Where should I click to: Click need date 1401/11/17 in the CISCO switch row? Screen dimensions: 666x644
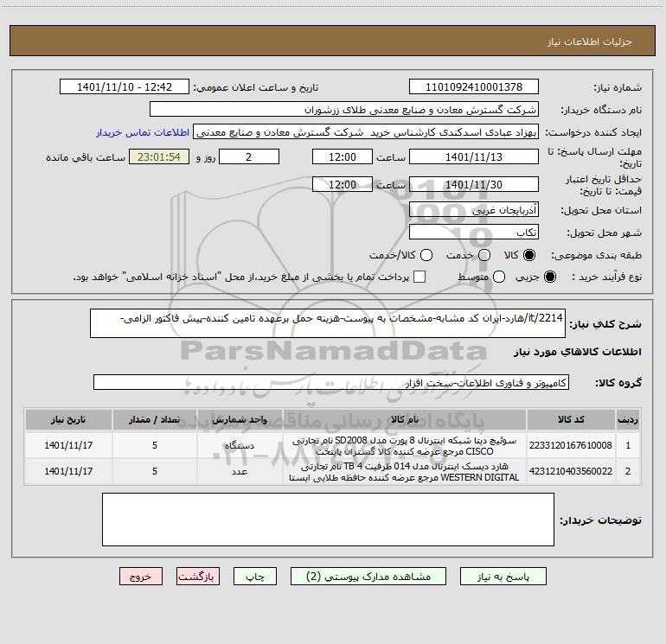(68, 445)
